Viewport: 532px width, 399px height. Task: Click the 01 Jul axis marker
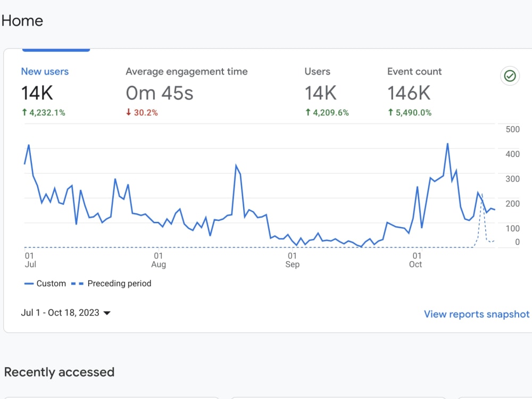click(x=30, y=260)
